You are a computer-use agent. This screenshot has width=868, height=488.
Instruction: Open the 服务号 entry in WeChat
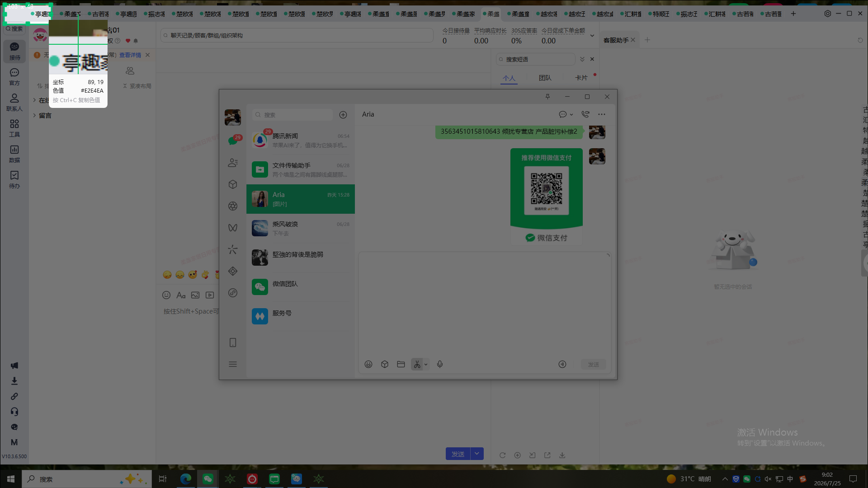point(301,316)
